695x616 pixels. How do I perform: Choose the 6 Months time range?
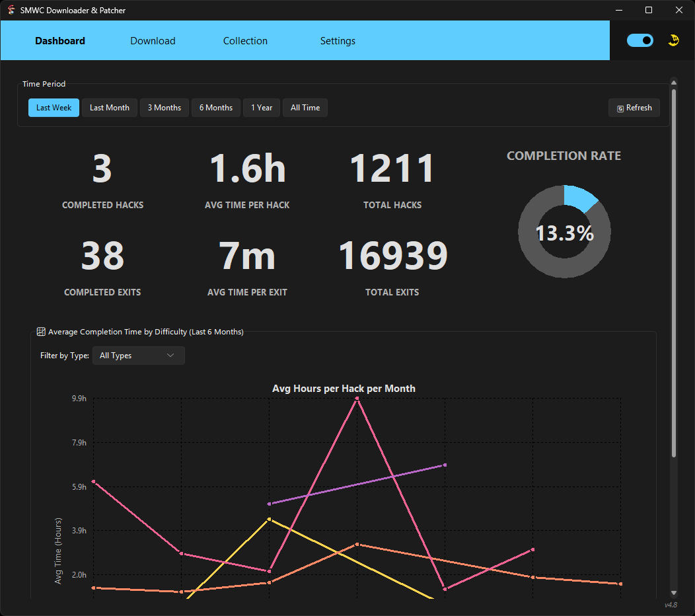pyautogui.click(x=216, y=108)
